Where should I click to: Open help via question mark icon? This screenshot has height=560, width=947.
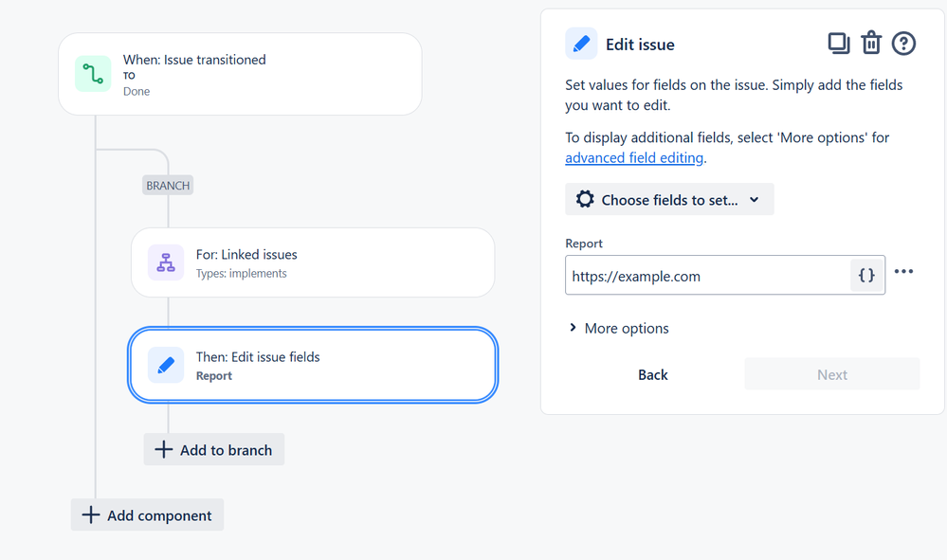pyautogui.click(x=903, y=44)
